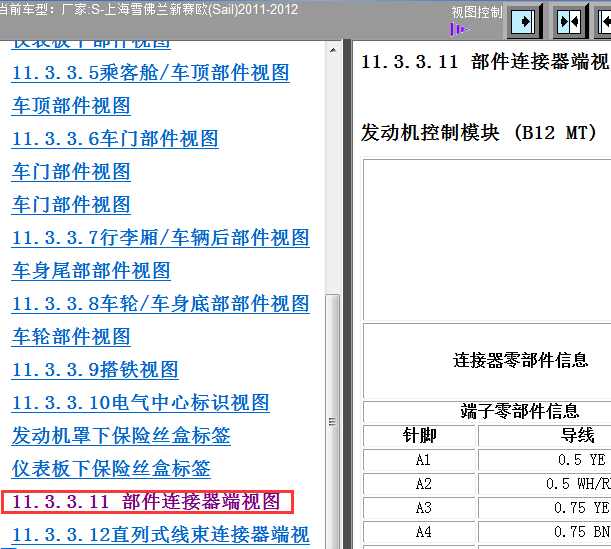
Task: Click the 发动机控制模块 (B12 MT) heading
Action: pos(479,133)
